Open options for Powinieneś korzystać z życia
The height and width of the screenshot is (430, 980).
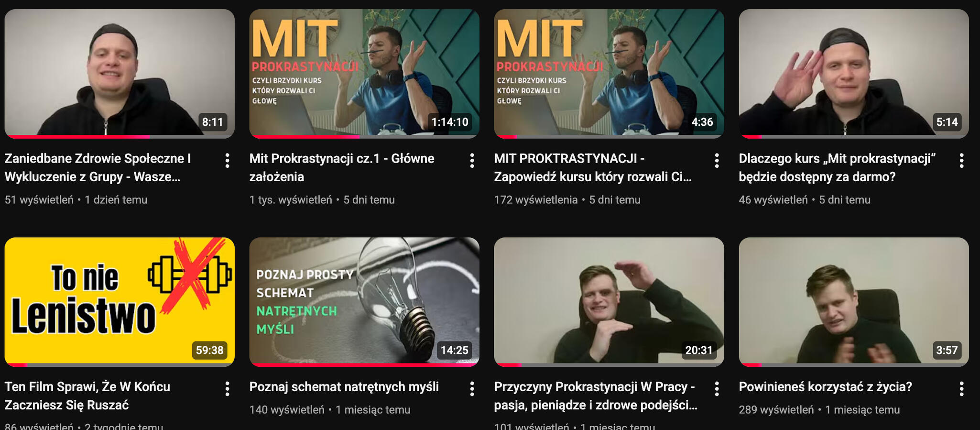point(961,389)
